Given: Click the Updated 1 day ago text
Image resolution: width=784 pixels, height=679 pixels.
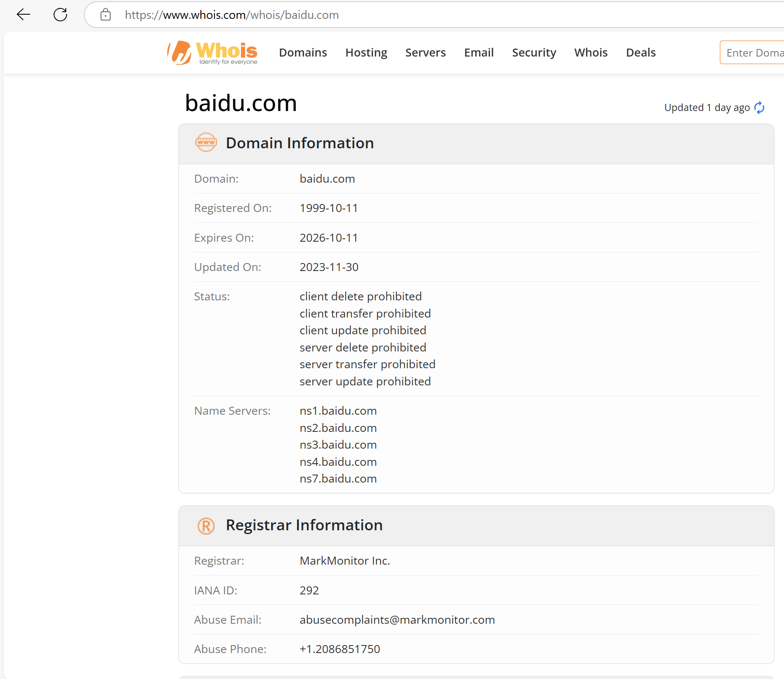Looking at the screenshot, I should click(x=707, y=108).
